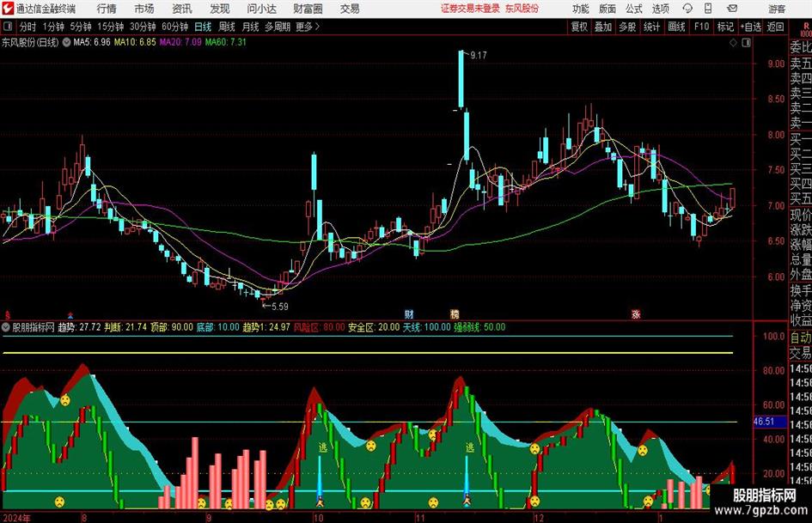Click the 复权 button
Image resolution: width=812 pixels, height=523 pixels.
[579, 27]
